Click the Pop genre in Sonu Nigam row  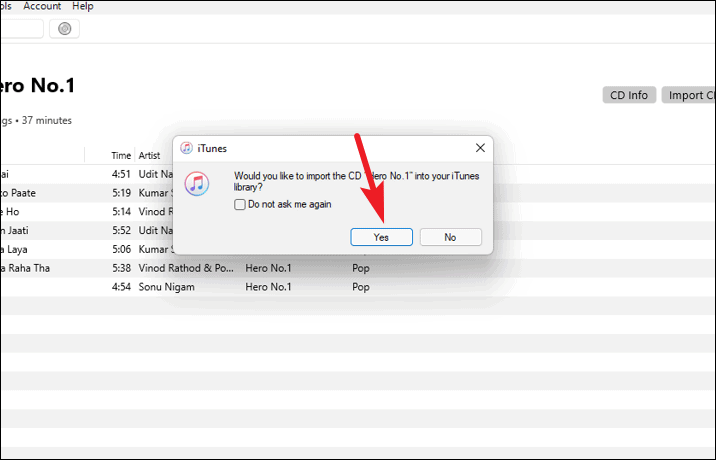tap(361, 287)
